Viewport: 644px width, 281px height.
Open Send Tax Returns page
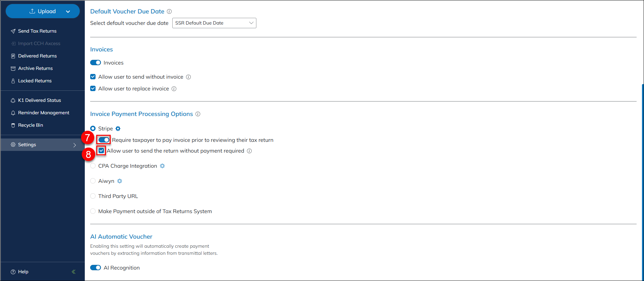click(x=37, y=31)
